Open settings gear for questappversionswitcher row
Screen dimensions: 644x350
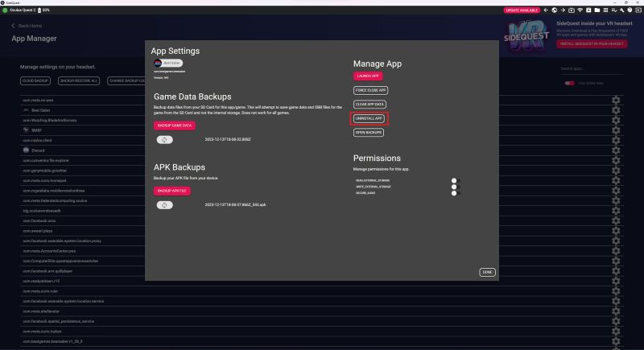[x=616, y=261]
